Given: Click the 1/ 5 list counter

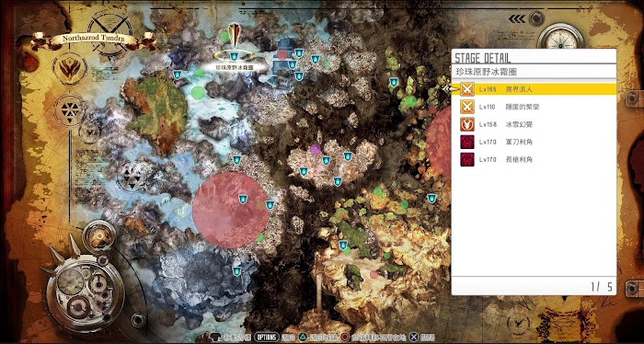Looking at the screenshot, I should pos(602,287).
